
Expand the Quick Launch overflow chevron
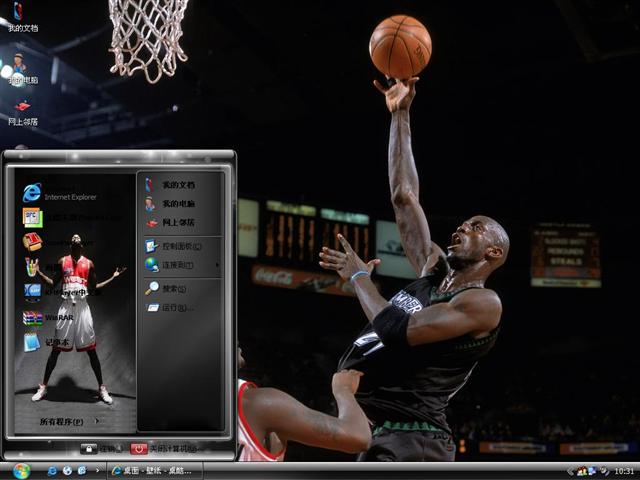[x=97, y=470]
